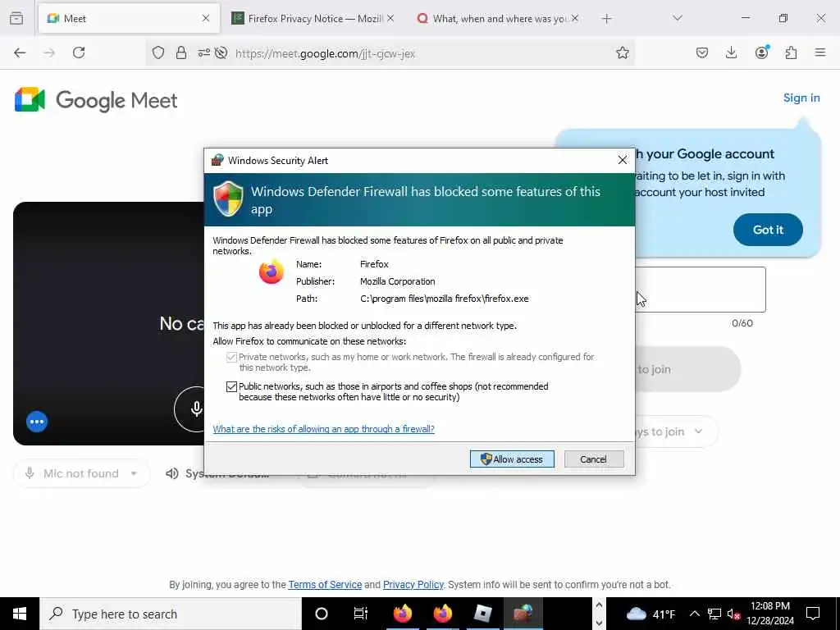840x630 pixels.
Task: Open the weather widget showing 41°F
Action: [650, 614]
